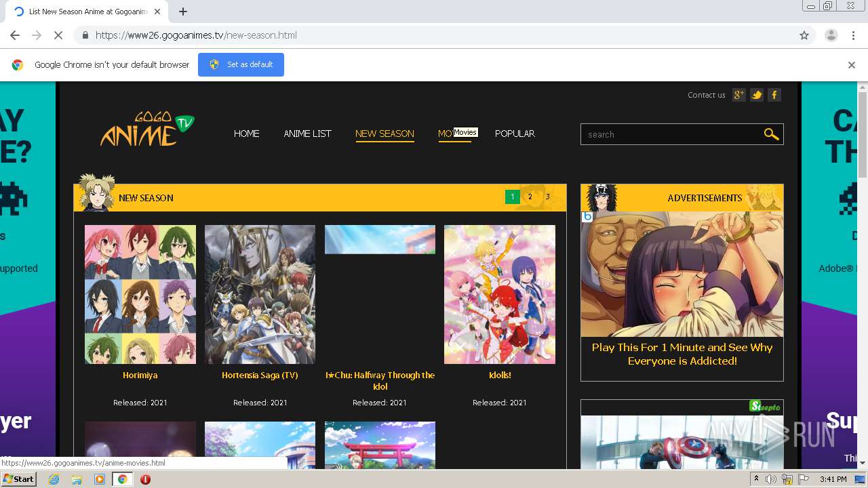Click the show desktop taskbar icon
Viewport: 868px width, 488px height.
861,479
